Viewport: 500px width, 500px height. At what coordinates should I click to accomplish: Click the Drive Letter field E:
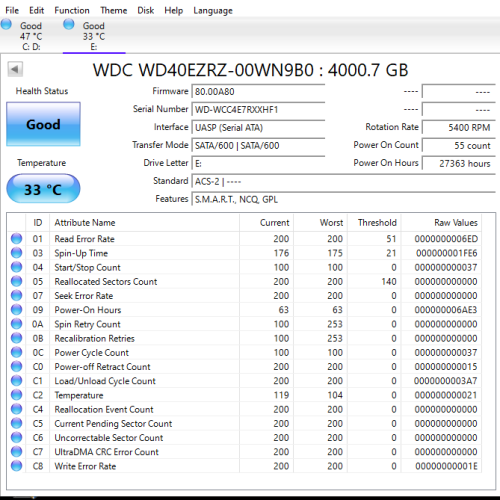point(258,163)
